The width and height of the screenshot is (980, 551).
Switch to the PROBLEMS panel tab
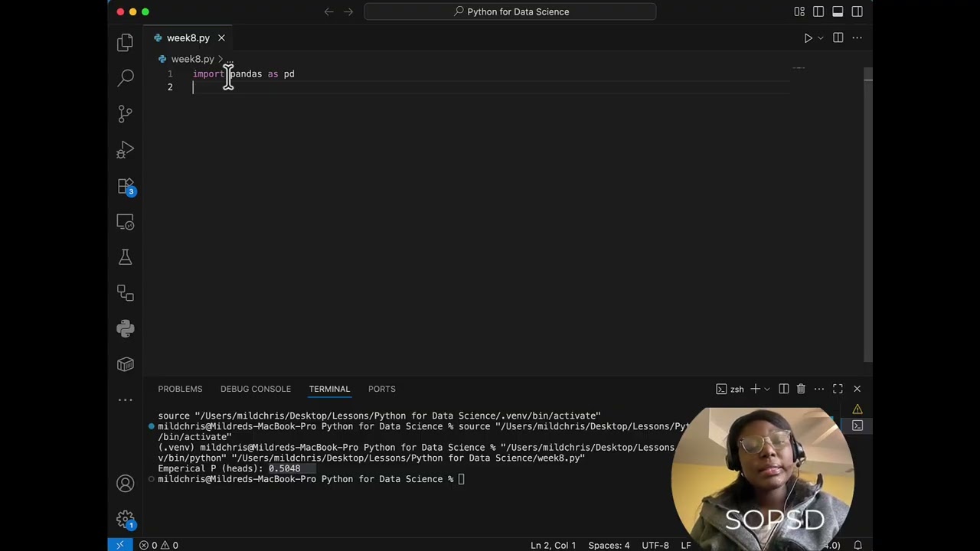coord(180,389)
